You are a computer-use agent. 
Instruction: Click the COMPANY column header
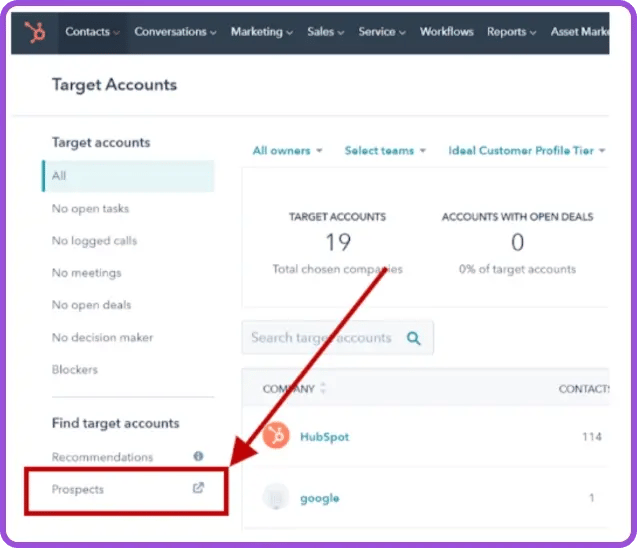(x=289, y=389)
